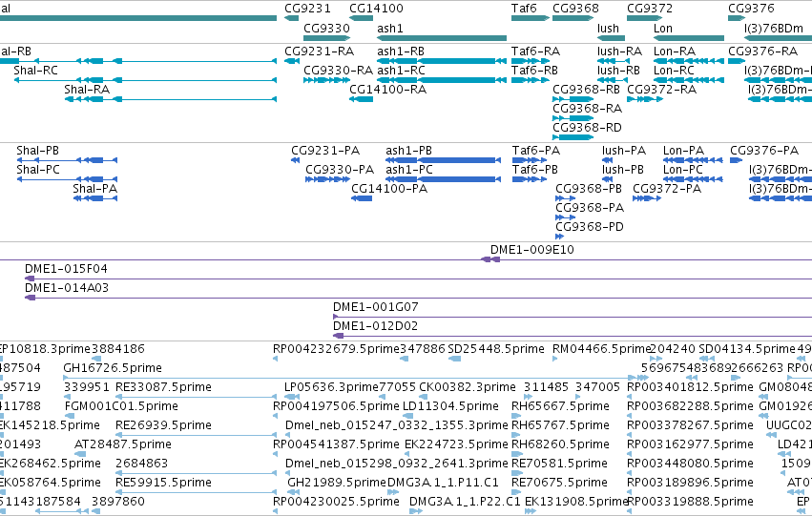The image size is (812, 516).
Task: Click the Lon gene bar glyph
Action: (x=689, y=38)
